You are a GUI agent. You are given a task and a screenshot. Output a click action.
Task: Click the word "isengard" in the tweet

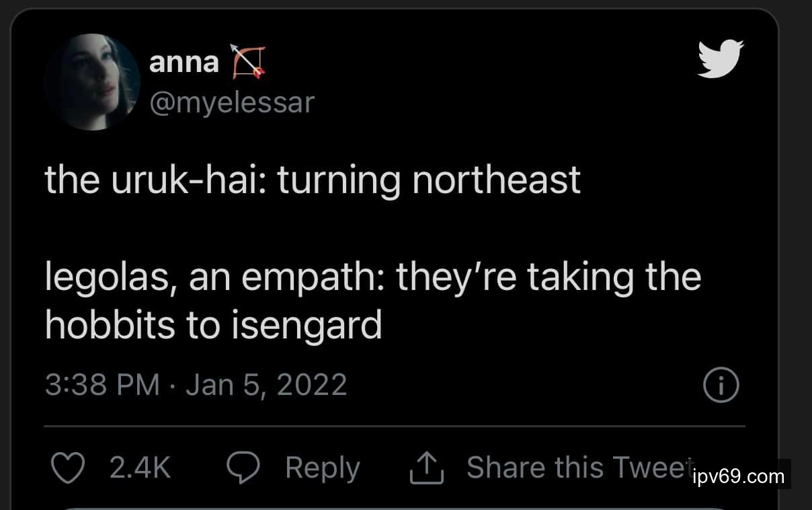(x=307, y=326)
